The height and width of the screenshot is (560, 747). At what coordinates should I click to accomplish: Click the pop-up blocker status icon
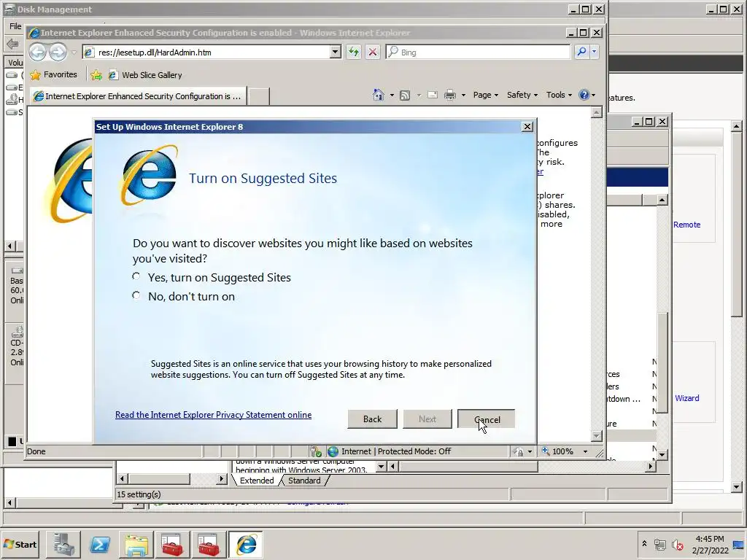(x=315, y=451)
